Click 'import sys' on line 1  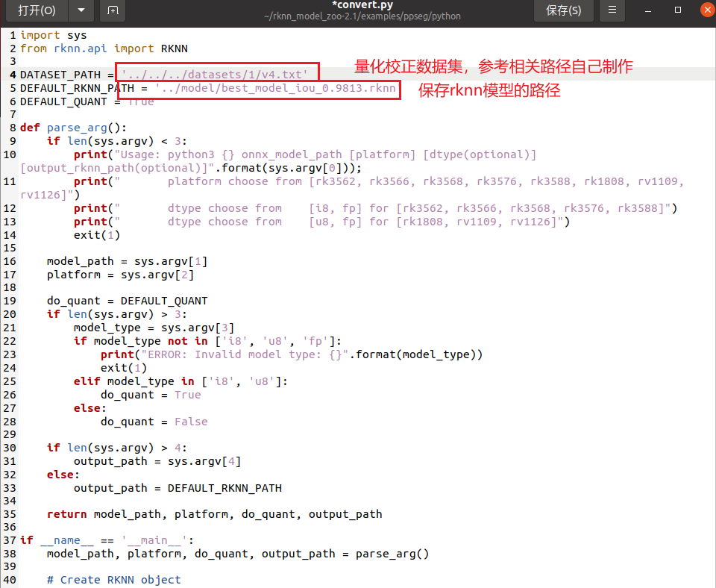[x=54, y=35]
